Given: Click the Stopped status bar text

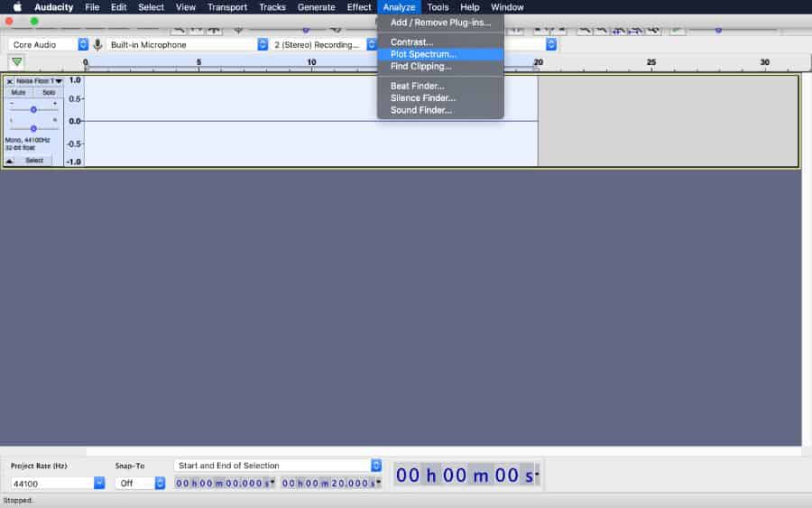Looking at the screenshot, I should click(18, 501).
